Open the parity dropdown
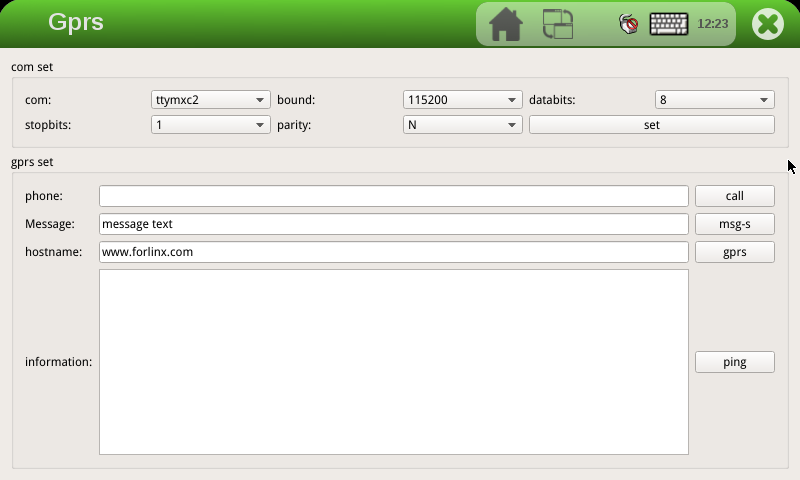800x480 pixels. click(x=463, y=125)
